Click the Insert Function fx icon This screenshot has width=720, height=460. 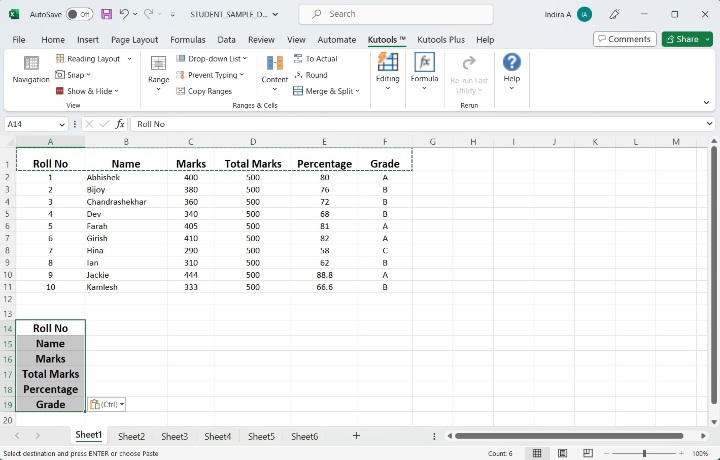120,124
